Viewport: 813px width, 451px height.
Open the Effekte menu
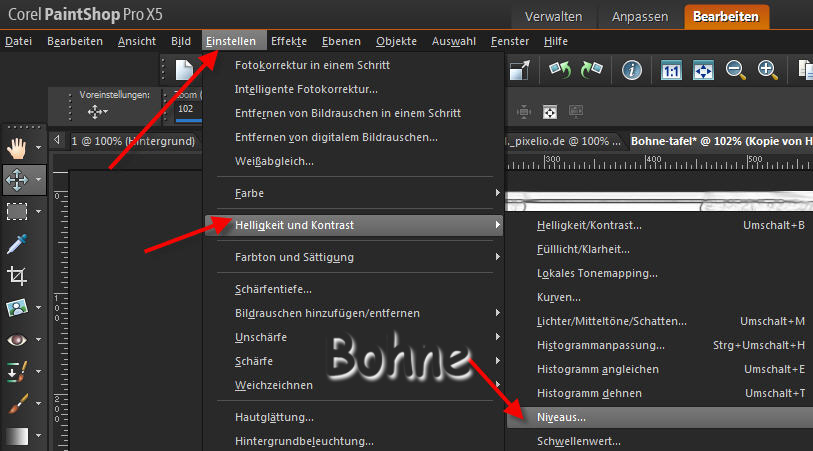point(289,41)
